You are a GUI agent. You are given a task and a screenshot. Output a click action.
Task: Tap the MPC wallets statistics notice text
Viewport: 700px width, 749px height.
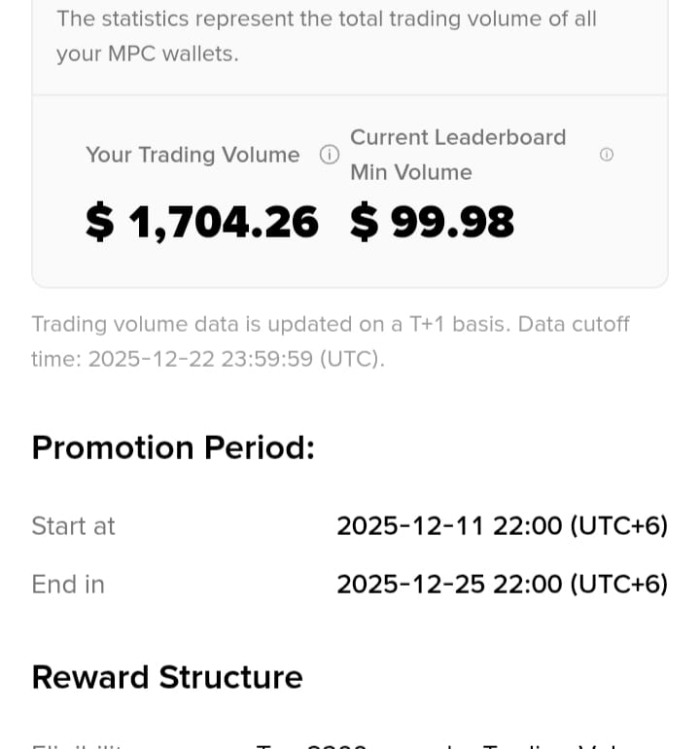[x=327, y=36]
